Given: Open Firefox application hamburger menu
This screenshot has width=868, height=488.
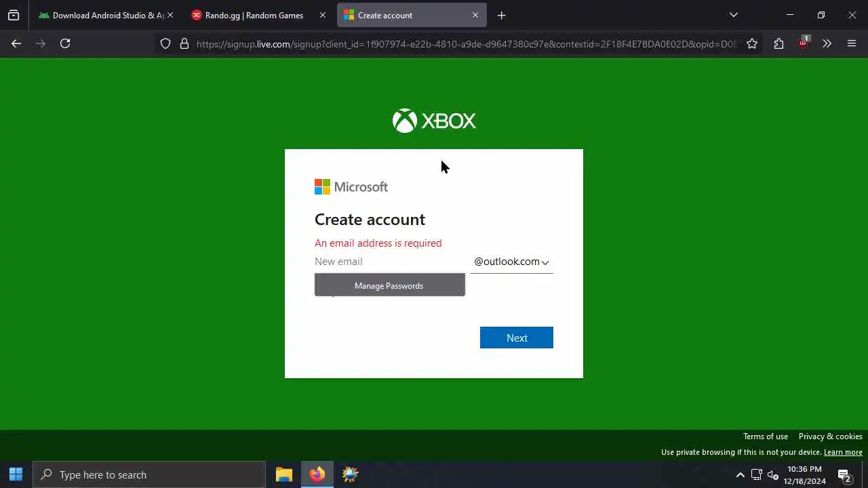Looking at the screenshot, I should point(852,43).
